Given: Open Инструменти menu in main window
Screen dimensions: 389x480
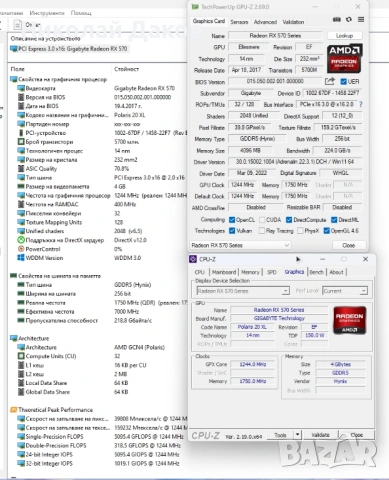Looking at the screenshot, I should [x=47, y=13].
